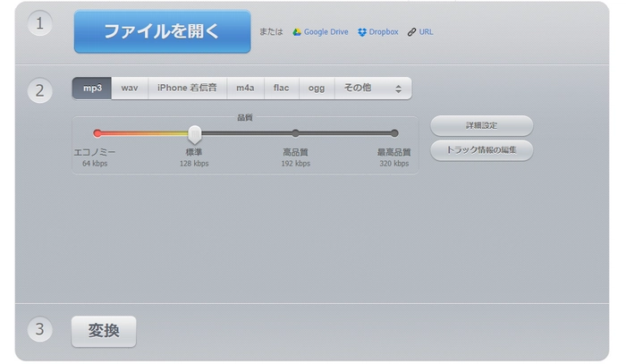Open the Google Drive link
The height and width of the screenshot is (364, 626).
tap(326, 32)
